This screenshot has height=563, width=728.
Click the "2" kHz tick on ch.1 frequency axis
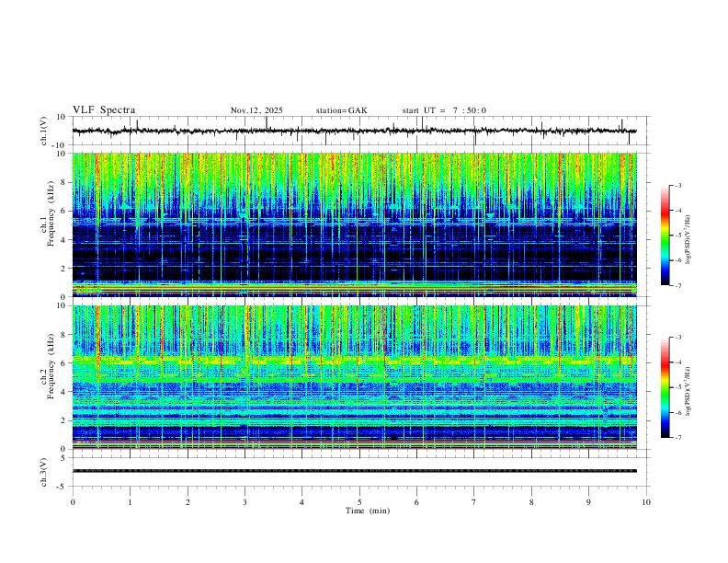click(64, 269)
